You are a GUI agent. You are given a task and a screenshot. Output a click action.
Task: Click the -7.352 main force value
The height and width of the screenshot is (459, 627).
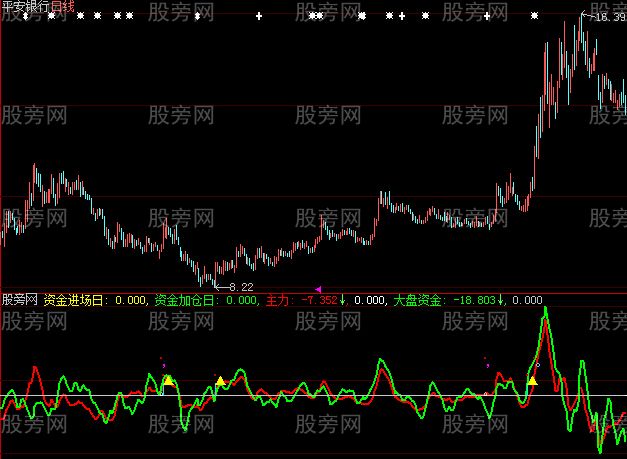320,299
